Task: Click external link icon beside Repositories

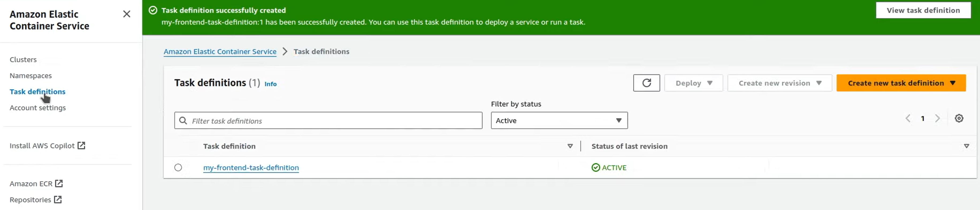Action: point(58,200)
